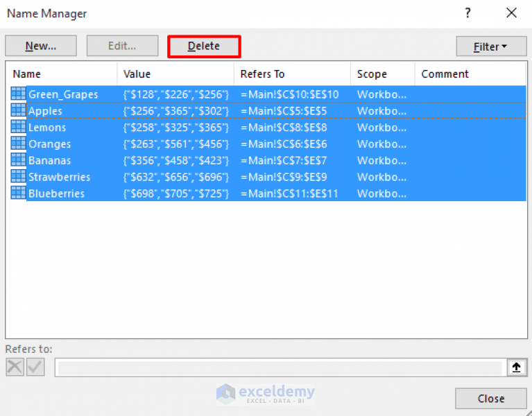The image size is (532, 416).
Task: Click the =Main!$C$10:$E$10 reference
Action: [290, 94]
